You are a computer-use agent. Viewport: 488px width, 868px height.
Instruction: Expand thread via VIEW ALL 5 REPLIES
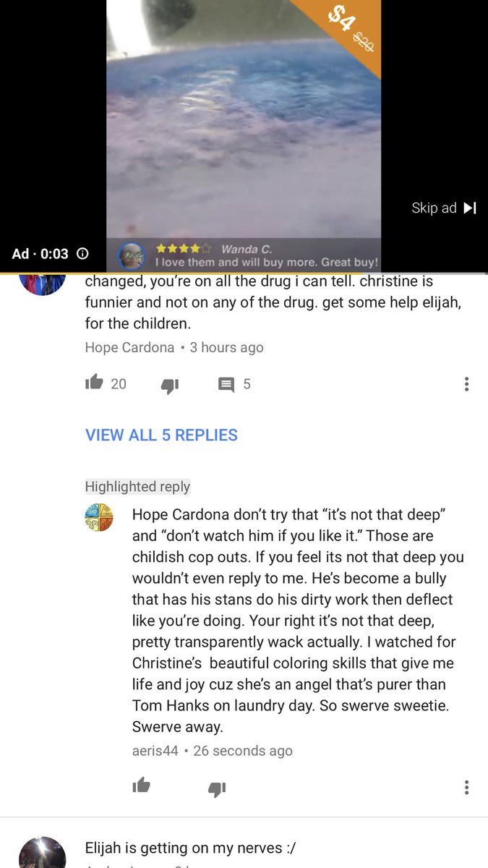(161, 435)
